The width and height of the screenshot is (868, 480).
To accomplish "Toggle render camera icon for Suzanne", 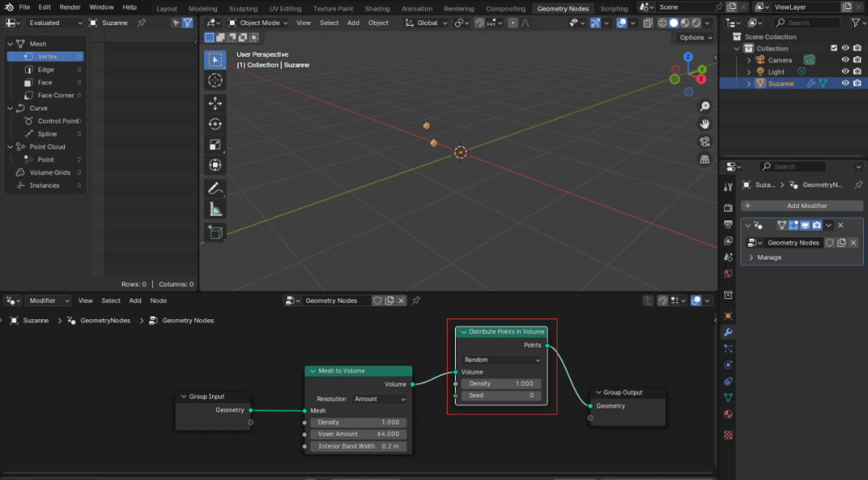I will [x=857, y=83].
